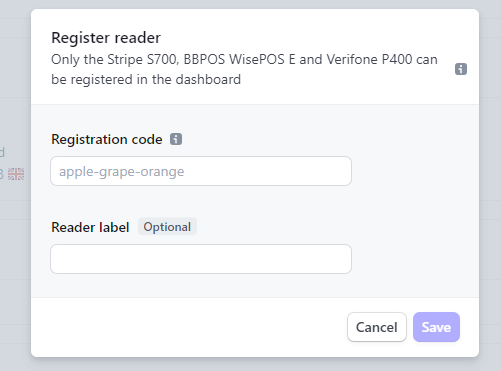Click the UK flag icon behind the dialog
The width and height of the screenshot is (501, 371).
click(x=16, y=174)
